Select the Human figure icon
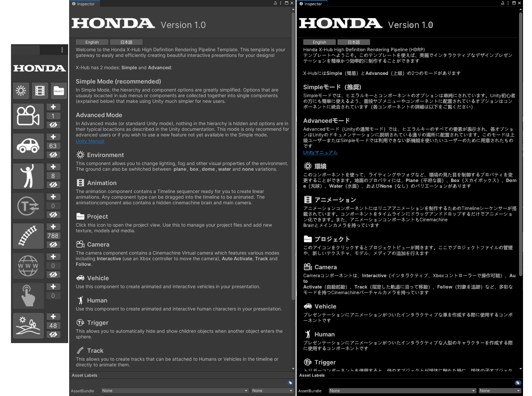The width and height of the screenshot is (532, 396). (28, 176)
